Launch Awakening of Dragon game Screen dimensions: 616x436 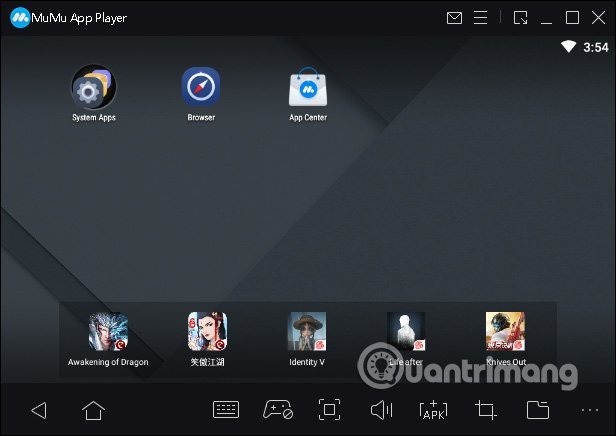108,332
